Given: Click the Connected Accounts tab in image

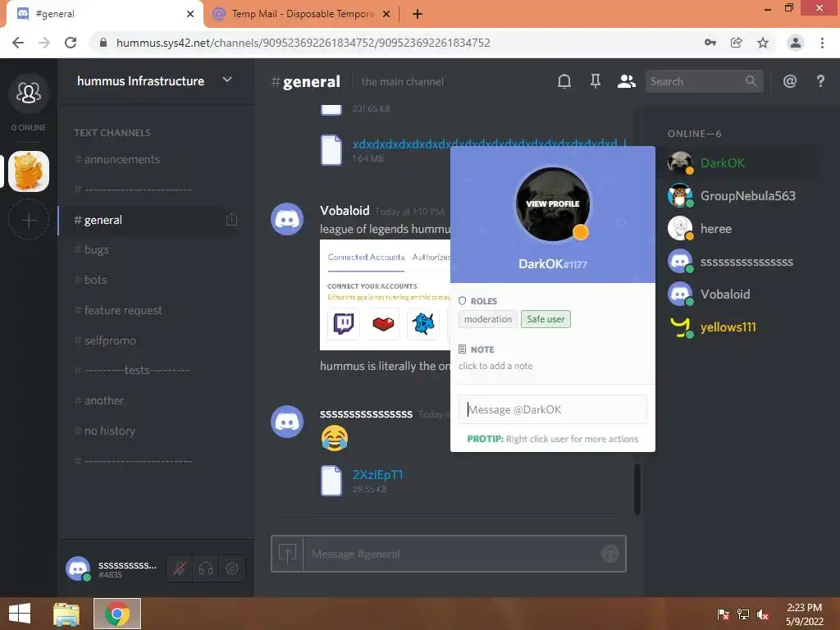Looking at the screenshot, I should pos(366,257).
